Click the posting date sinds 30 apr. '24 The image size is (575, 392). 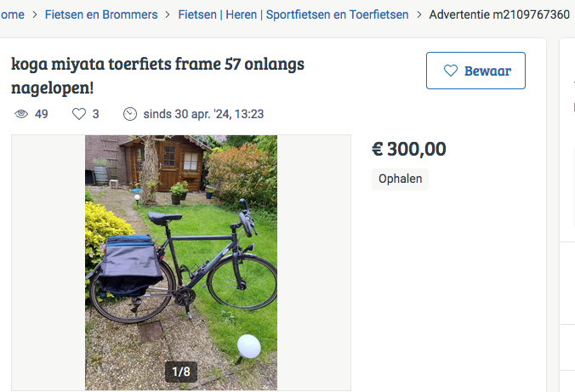205,114
